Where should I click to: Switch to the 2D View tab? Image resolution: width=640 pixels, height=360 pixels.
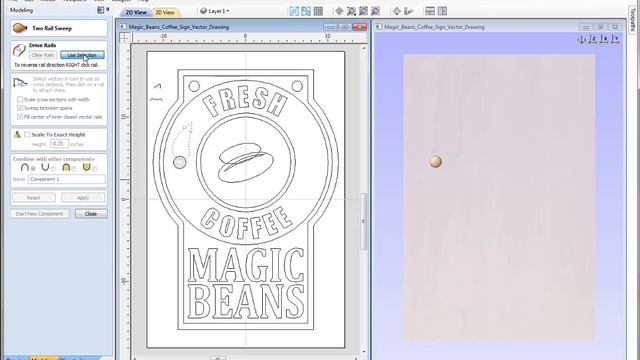coord(136,12)
